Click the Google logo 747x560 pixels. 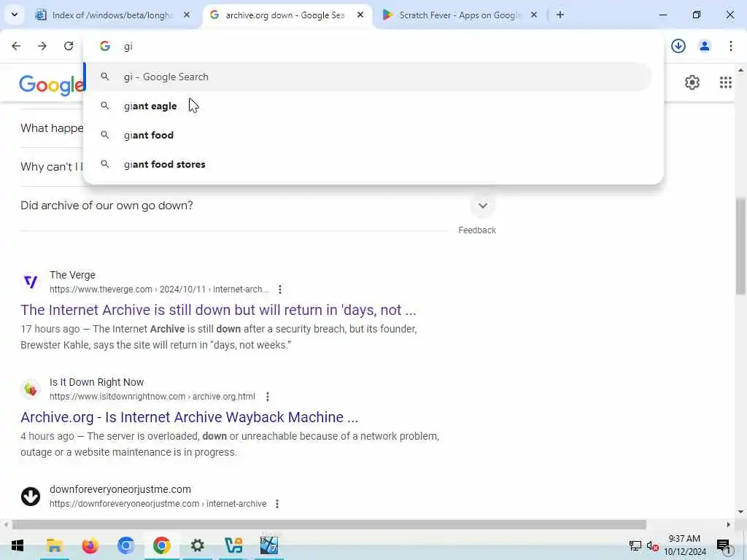(x=51, y=85)
